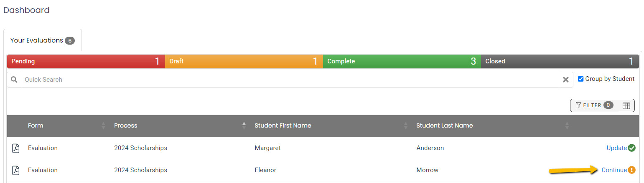Select the Your Evaluations tab
This screenshot has height=183, width=644.
click(x=42, y=40)
